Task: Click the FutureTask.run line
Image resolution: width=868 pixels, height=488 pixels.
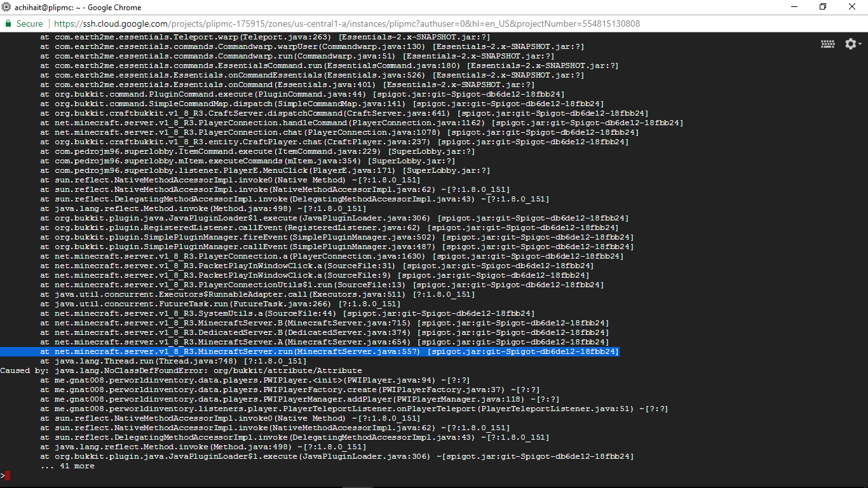Action: coord(220,304)
